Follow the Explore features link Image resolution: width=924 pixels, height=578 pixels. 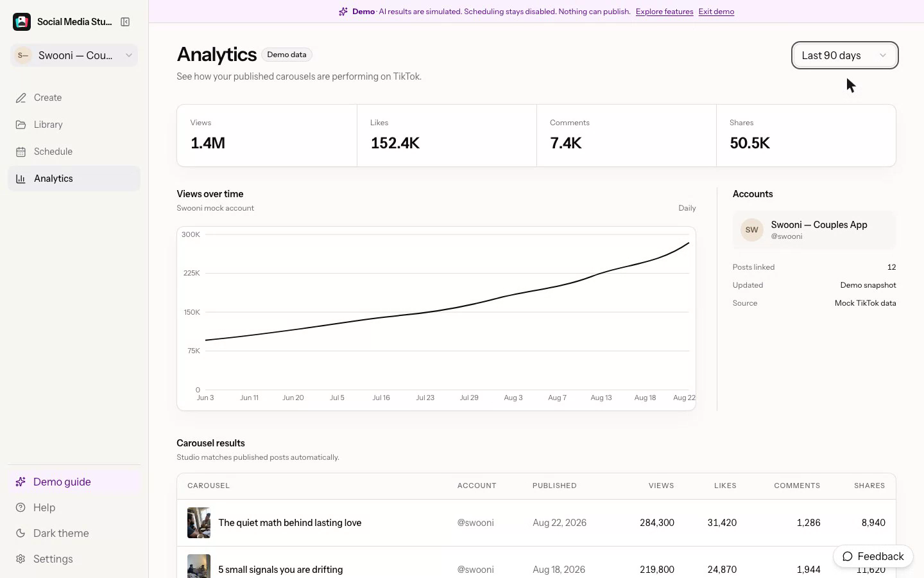click(x=664, y=12)
